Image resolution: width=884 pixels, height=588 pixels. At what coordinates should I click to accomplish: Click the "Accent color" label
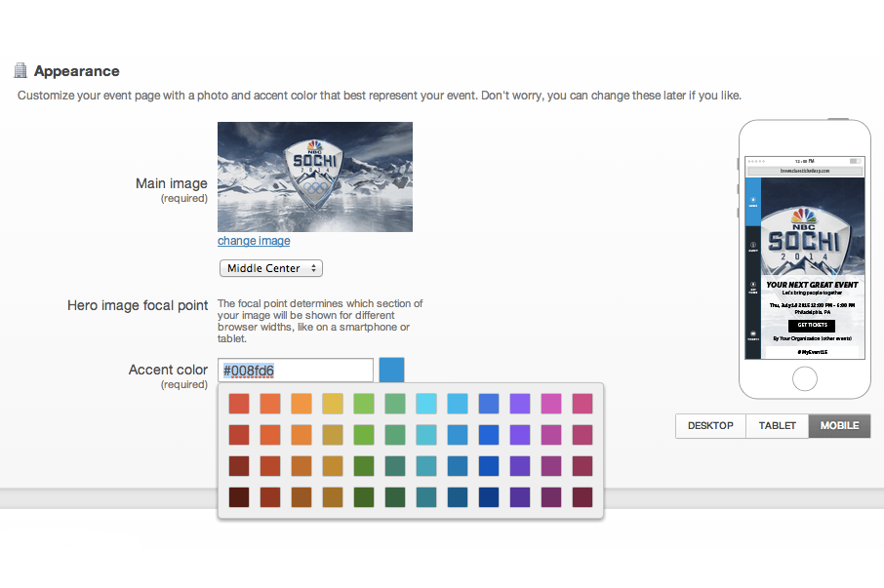pyautogui.click(x=168, y=370)
